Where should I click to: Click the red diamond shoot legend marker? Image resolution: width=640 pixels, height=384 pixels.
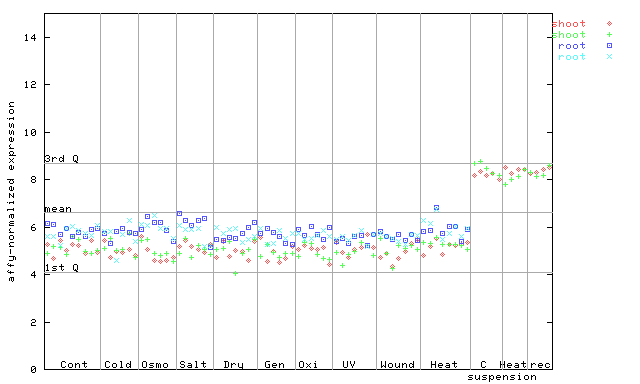(609, 24)
